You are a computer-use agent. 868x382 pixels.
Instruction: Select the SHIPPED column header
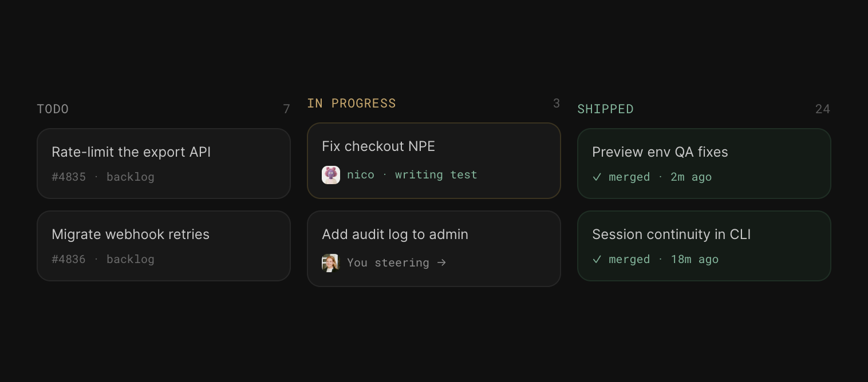point(606,109)
